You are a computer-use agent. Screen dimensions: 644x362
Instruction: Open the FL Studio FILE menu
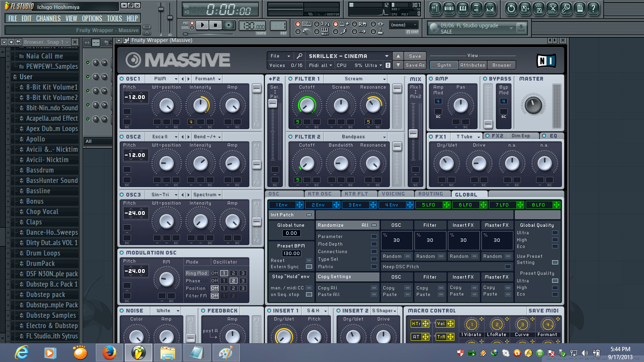tap(13, 18)
